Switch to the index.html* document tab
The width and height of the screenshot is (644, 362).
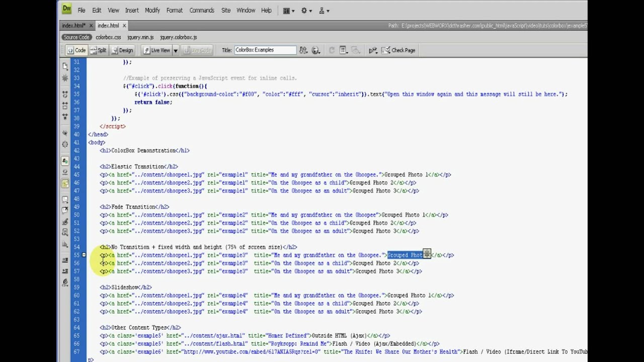click(74, 26)
